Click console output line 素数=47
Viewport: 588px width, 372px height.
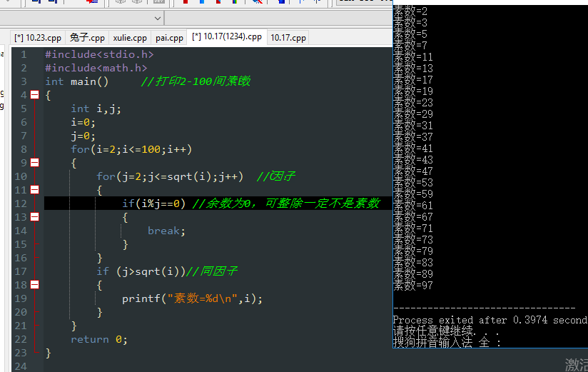click(413, 171)
